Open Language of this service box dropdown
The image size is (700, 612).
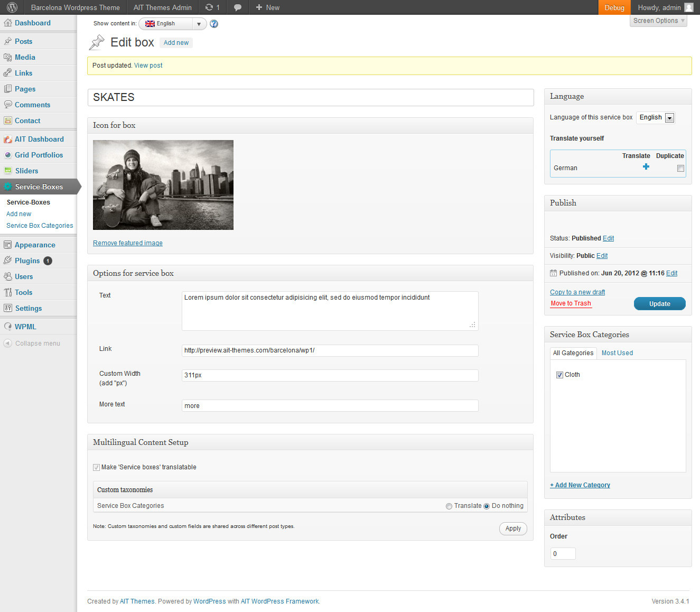click(x=656, y=117)
